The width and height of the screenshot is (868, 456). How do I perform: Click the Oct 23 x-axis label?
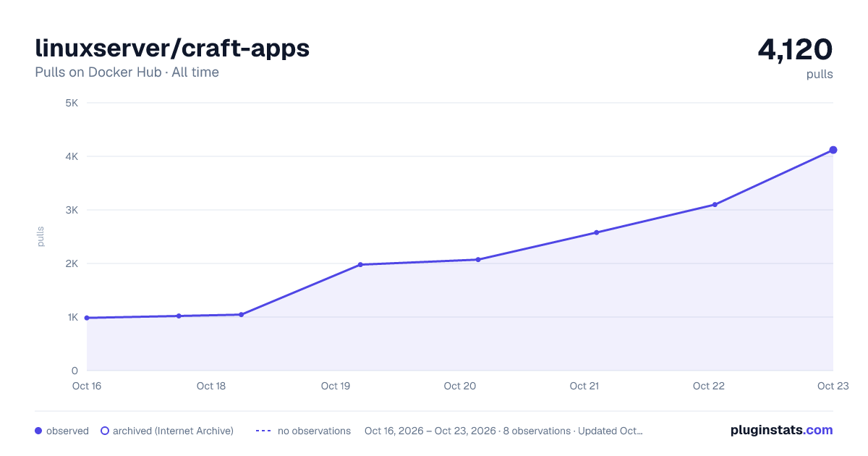pyautogui.click(x=833, y=386)
